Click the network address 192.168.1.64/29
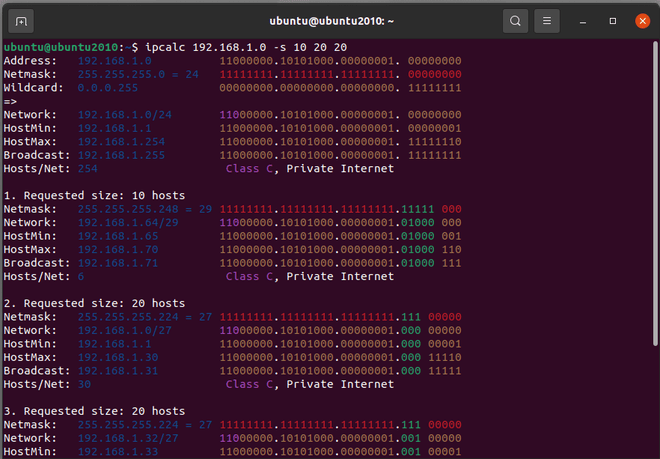This screenshot has height=459, width=660. tap(128, 222)
